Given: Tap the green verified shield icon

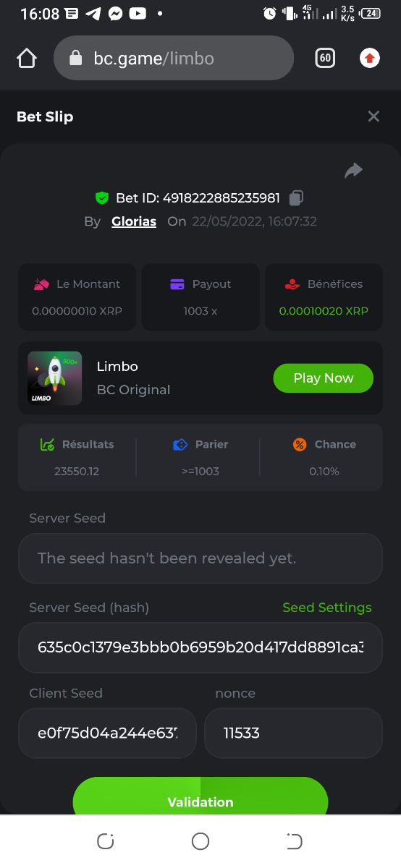Looking at the screenshot, I should click(x=102, y=197).
